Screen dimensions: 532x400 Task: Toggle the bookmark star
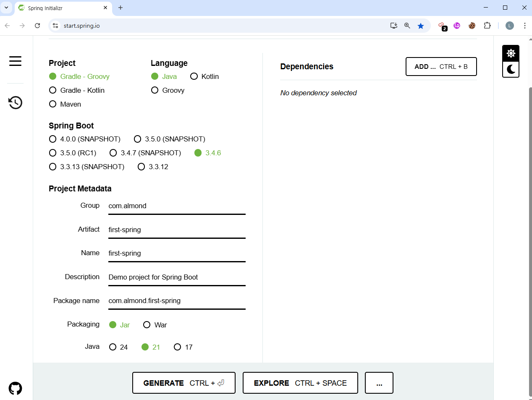pos(421,26)
